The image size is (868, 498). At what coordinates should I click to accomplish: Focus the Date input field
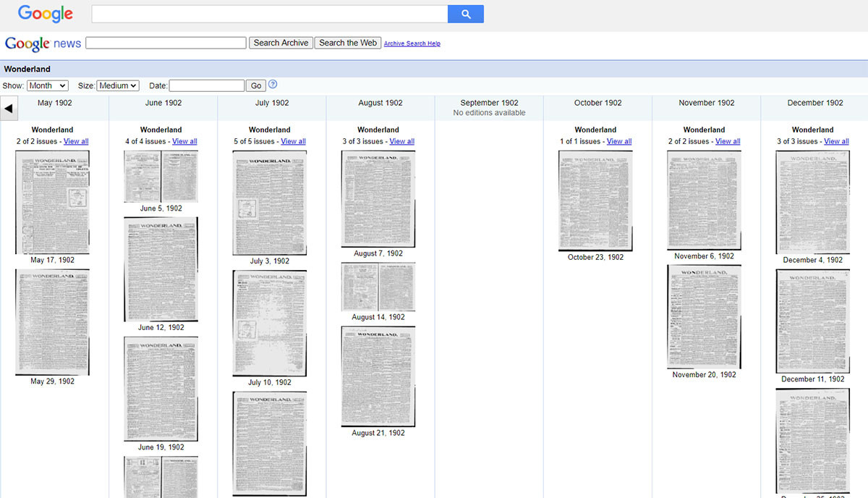(206, 85)
